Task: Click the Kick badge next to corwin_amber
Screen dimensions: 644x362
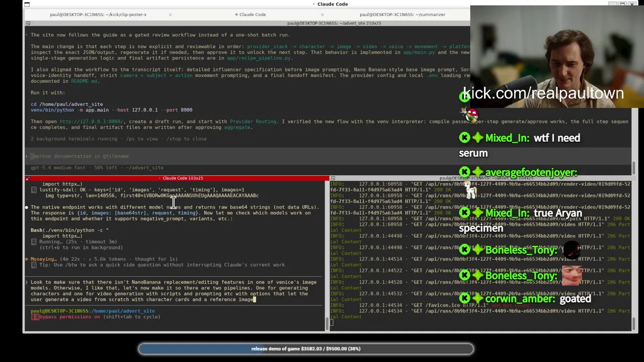Action: (x=464, y=299)
